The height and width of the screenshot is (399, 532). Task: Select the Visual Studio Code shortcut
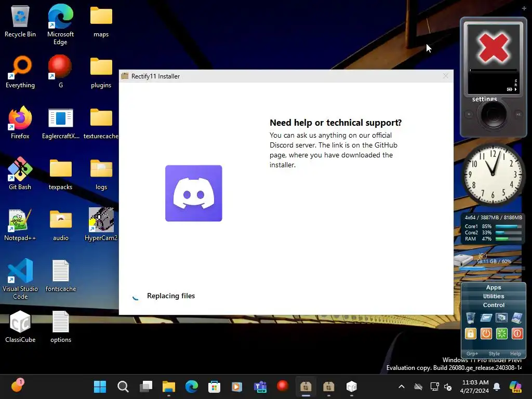(20, 279)
